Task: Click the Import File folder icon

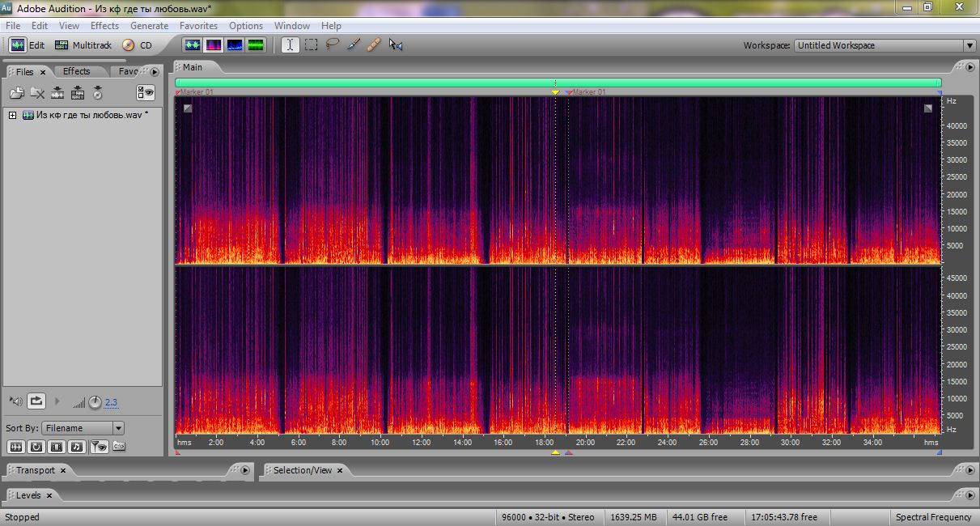Action: pos(17,93)
